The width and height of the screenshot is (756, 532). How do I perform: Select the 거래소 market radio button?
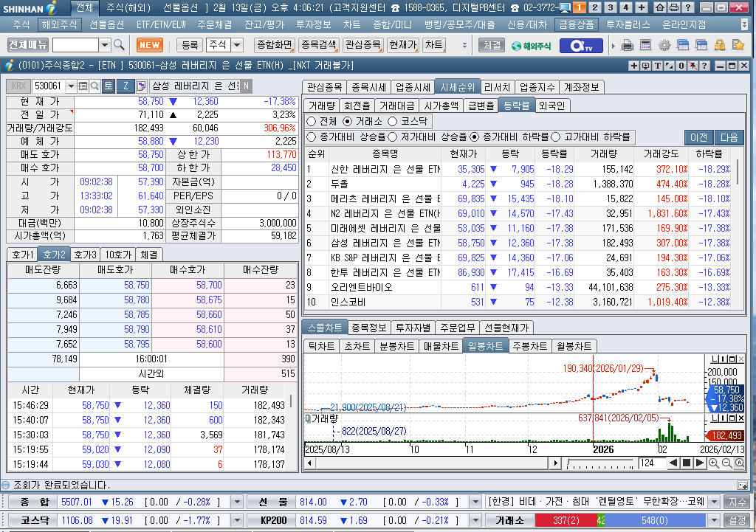(347, 122)
